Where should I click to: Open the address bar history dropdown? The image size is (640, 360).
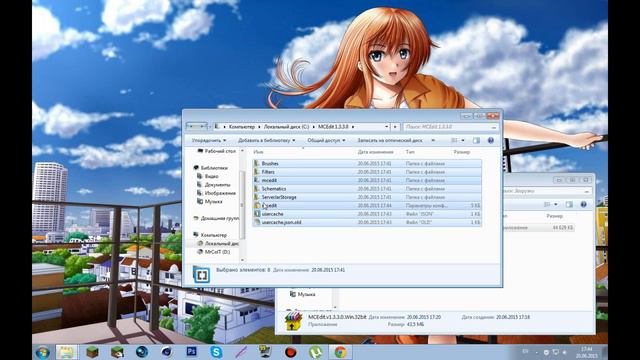coord(387,127)
